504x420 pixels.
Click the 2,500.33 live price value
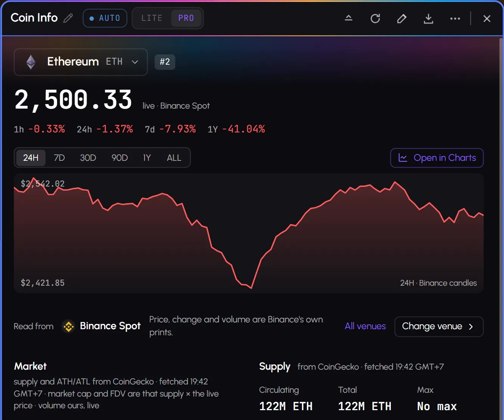point(73,100)
